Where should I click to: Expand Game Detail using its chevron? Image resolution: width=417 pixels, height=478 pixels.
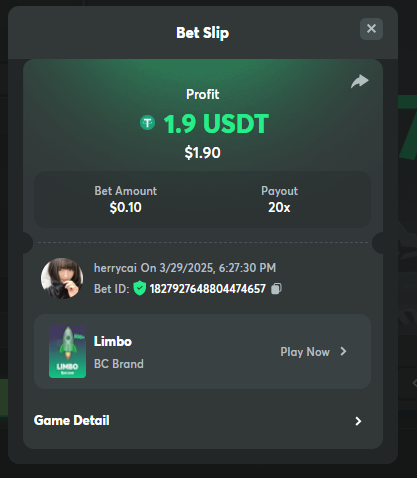[358, 421]
